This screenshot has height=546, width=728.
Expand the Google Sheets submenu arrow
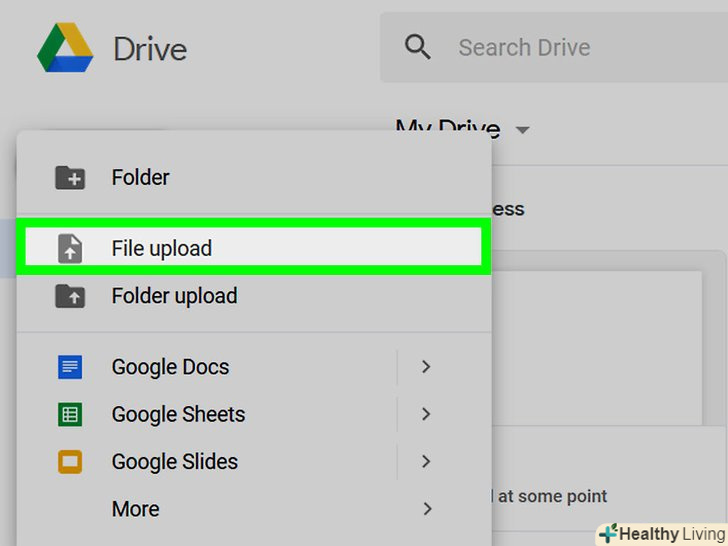(x=426, y=414)
